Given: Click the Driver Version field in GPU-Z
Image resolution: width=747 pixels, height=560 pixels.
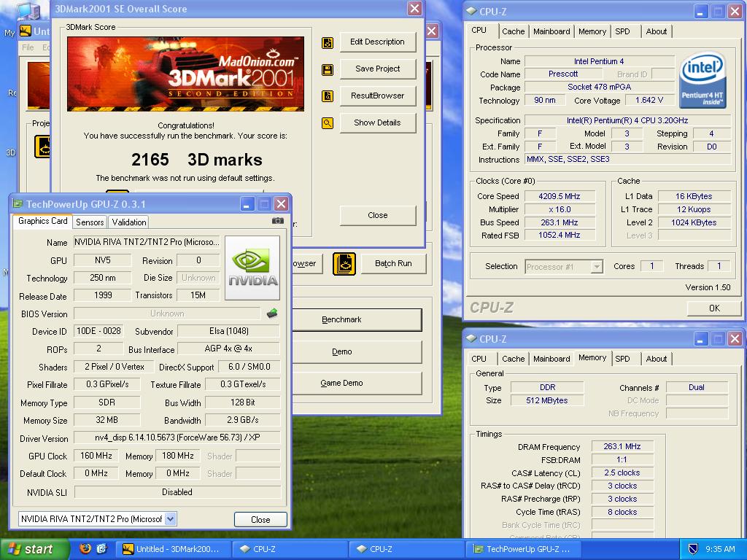Looking at the screenshot, I should (177, 437).
